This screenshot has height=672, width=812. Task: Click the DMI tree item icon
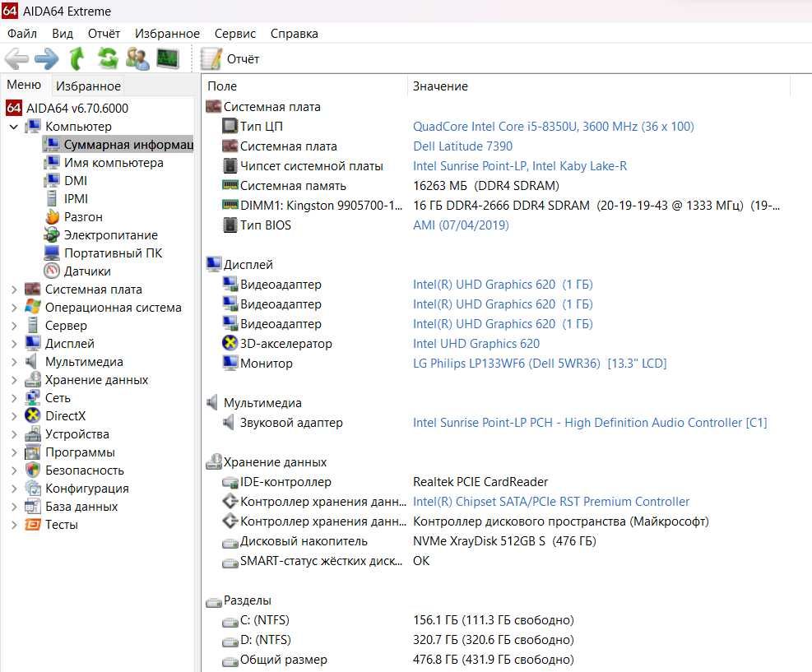click(52, 181)
